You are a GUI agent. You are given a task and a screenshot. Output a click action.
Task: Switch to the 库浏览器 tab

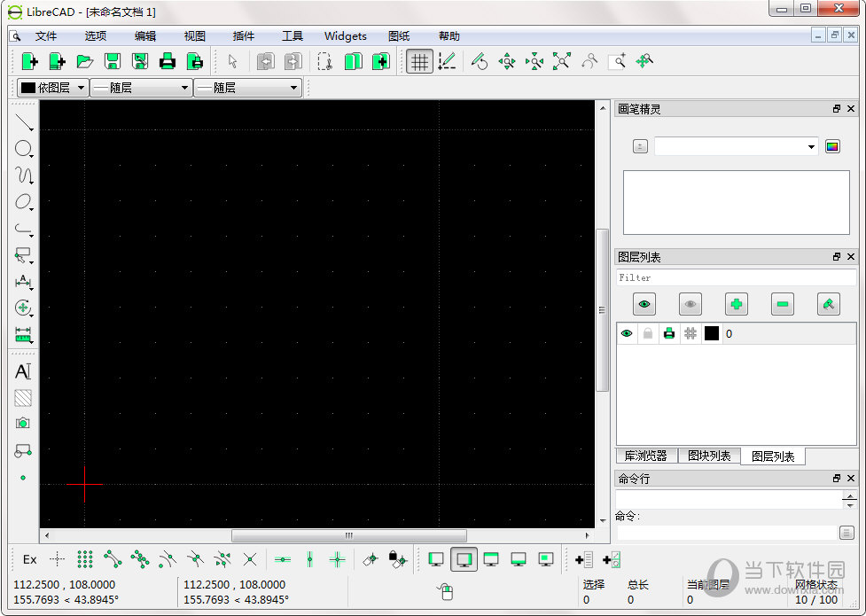646,456
